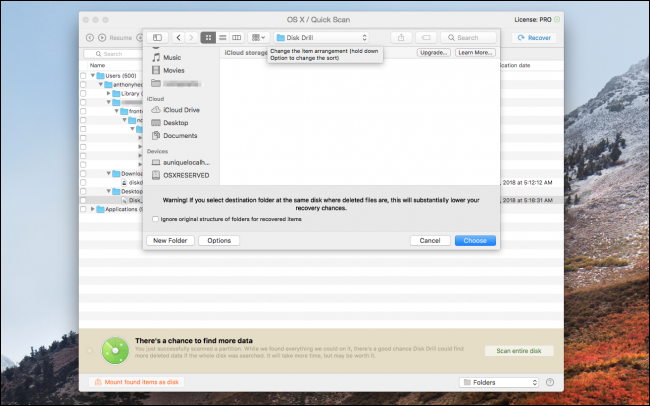Click the back arrow in Disk Drill toolbar

tap(90, 38)
